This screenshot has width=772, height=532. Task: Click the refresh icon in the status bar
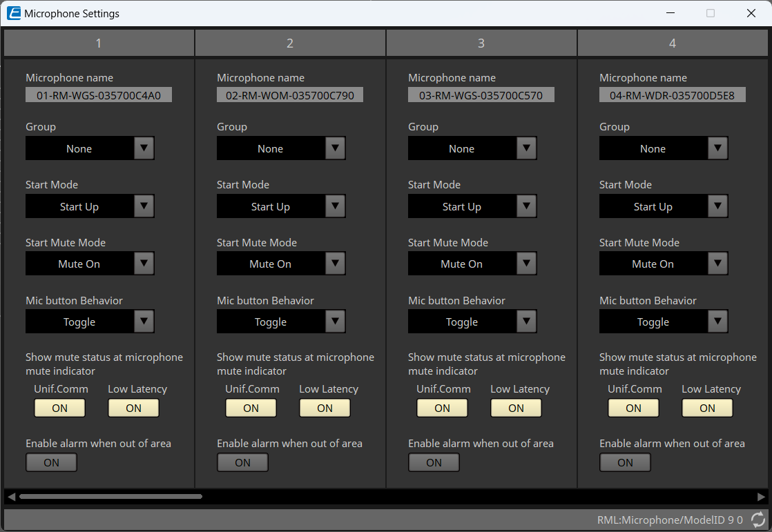(757, 520)
